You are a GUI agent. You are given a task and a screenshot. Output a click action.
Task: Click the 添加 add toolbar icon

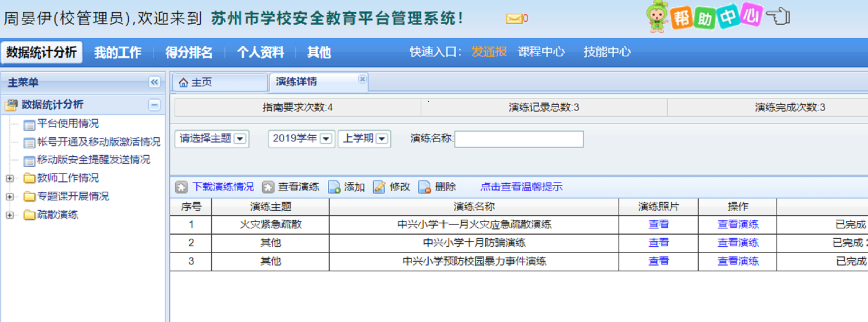click(334, 187)
